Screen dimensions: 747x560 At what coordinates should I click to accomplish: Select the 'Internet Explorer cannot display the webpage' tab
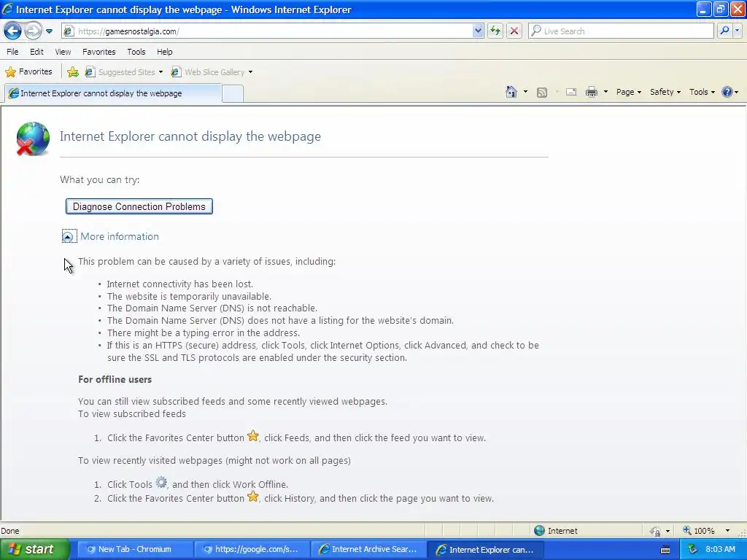tap(113, 93)
